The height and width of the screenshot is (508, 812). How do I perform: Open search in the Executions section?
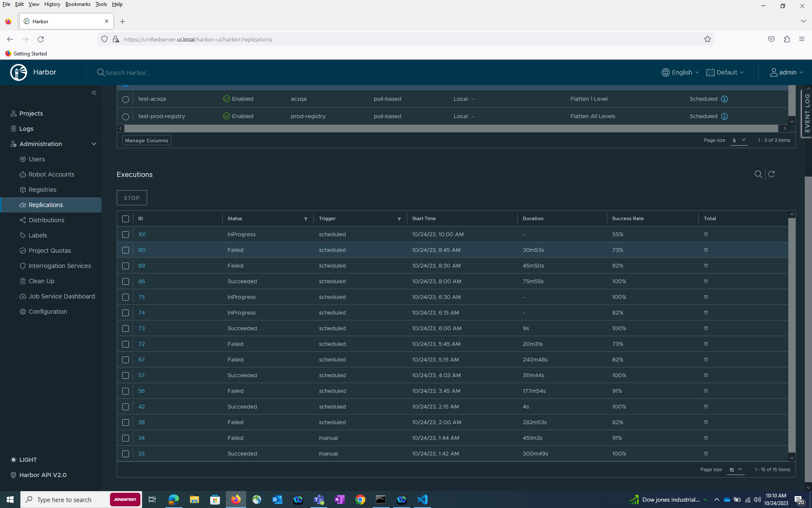[758, 174]
